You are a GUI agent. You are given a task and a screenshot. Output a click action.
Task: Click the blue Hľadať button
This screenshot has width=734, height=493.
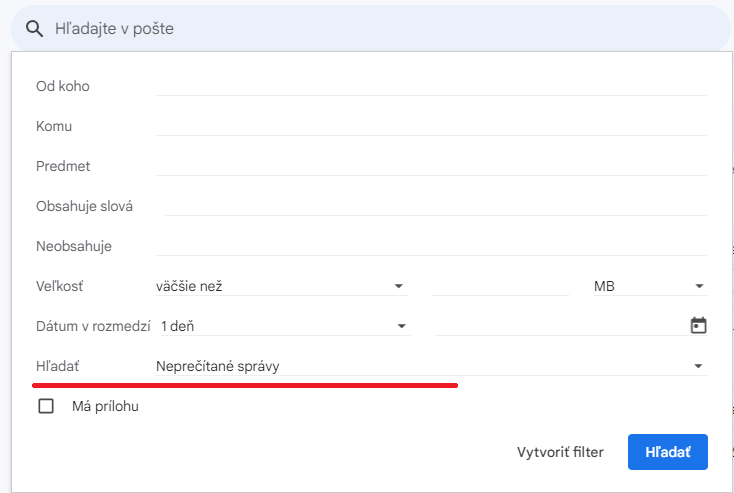(668, 452)
